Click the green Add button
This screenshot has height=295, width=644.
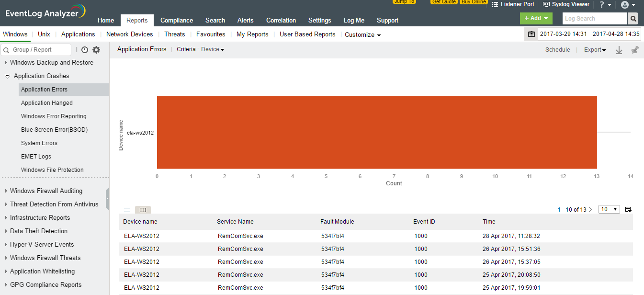pos(536,18)
